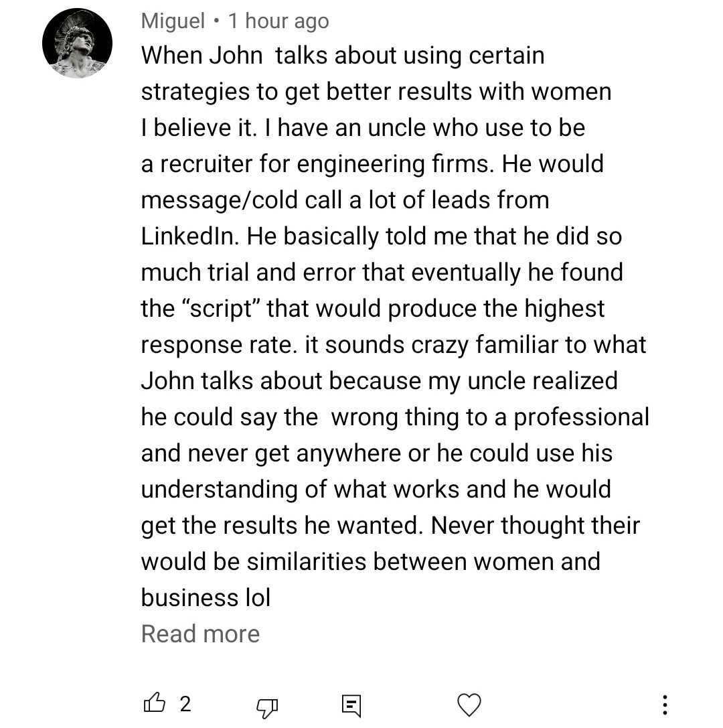The width and height of the screenshot is (723, 728).
Task: Dislike the comment with thumbs down
Action: pyautogui.click(x=268, y=705)
